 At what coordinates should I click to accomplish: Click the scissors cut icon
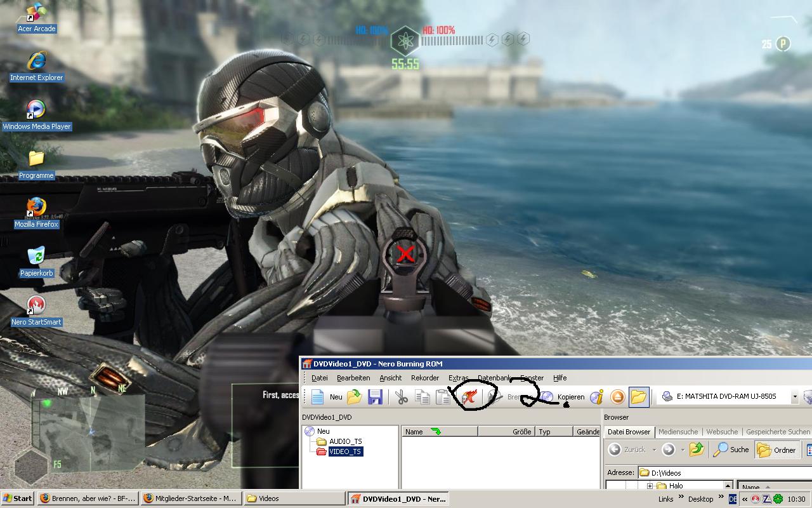pyautogui.click(x=401, y=397)
